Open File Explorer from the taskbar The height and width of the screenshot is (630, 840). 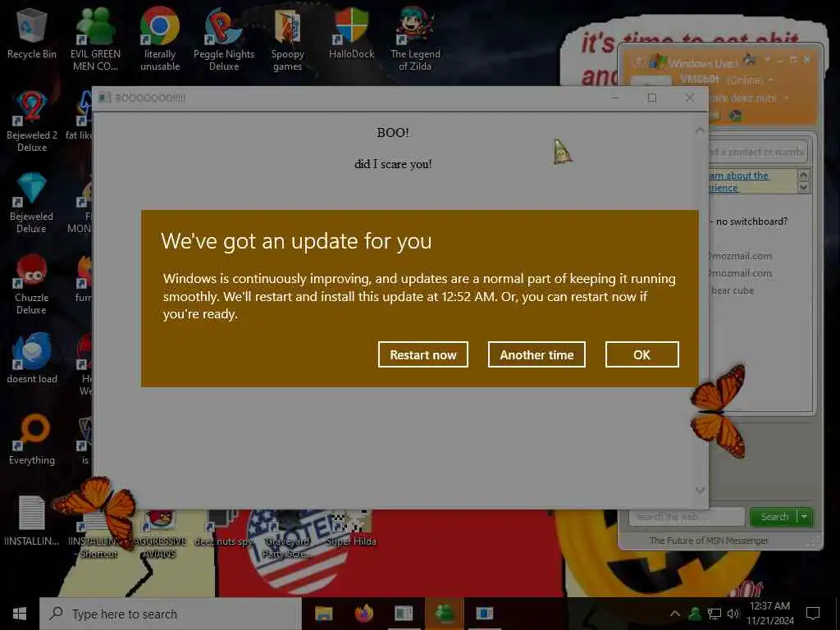[x=323, y=614]
